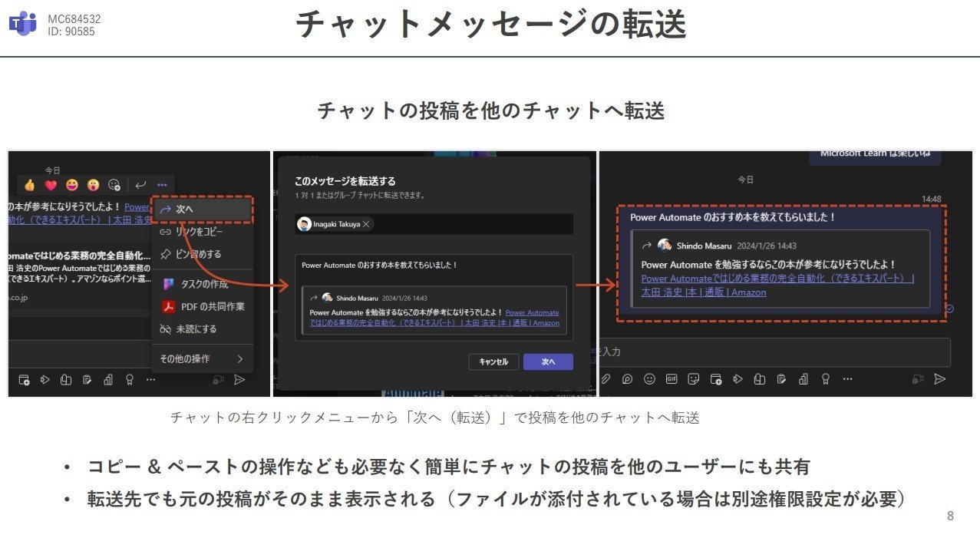Open more reactions emoji-plus icon
Screen dimensions: 980x538
114,184
